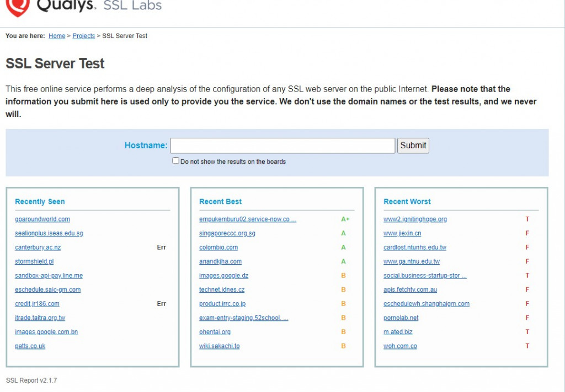Click the B grade beside images.google.dz
This screenshot has width=565, height=392.
(x=343, y=275)
